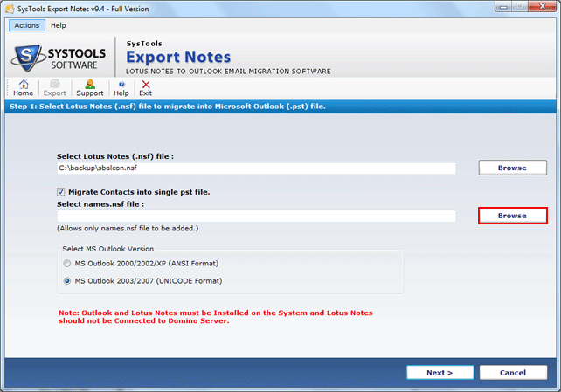Click the 'Allows only names.nsf file' hint
Screen dimensions: 561x392
pos(128,229)
